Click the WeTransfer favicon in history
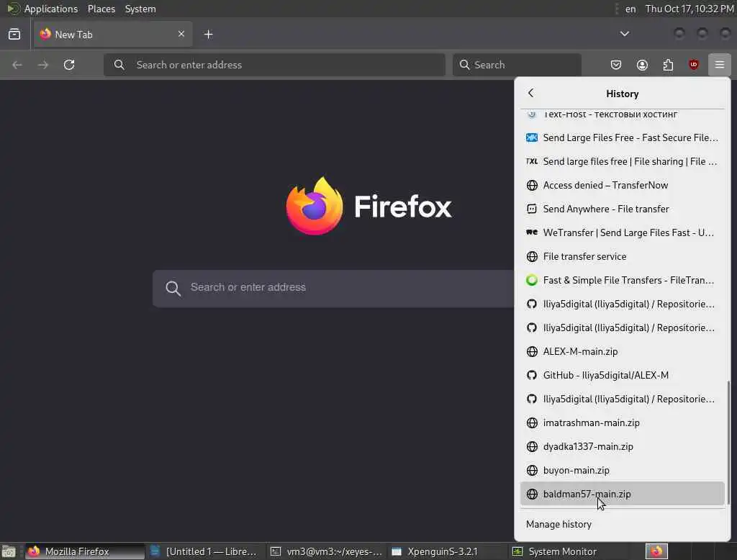The height and width of the screenshot is (560, 737). [532, 232]
